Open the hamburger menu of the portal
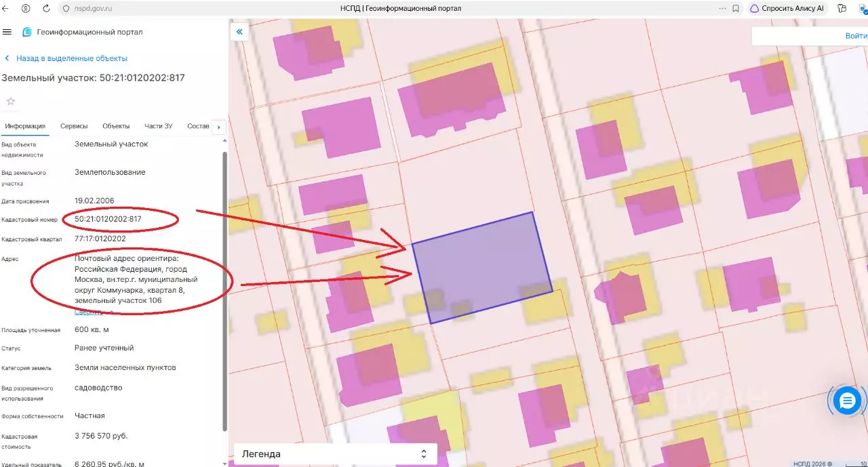Screen dimensions: 868x467 [7, 32]
